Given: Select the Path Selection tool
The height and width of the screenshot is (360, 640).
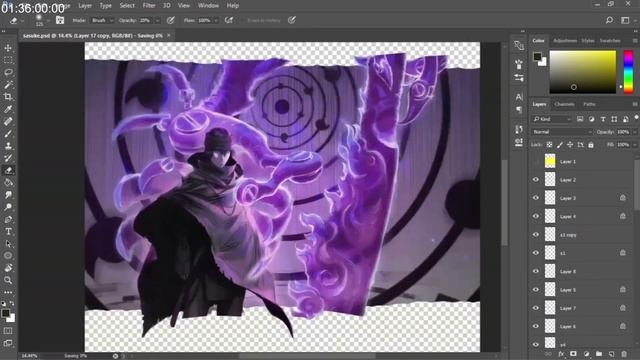Looking at the screenshot, I should [8, 244].
